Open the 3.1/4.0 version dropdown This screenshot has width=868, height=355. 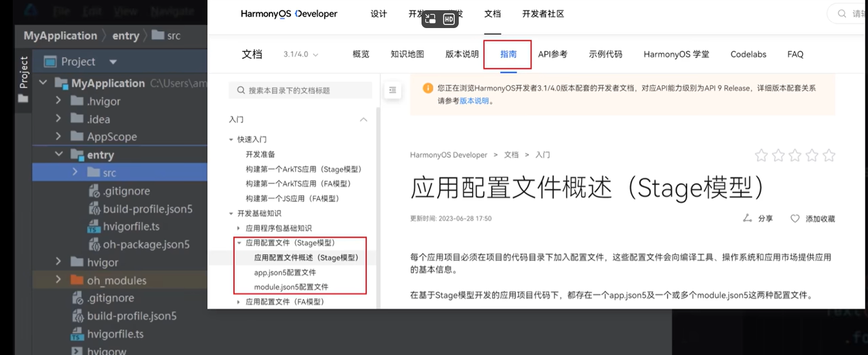[301, 55]
